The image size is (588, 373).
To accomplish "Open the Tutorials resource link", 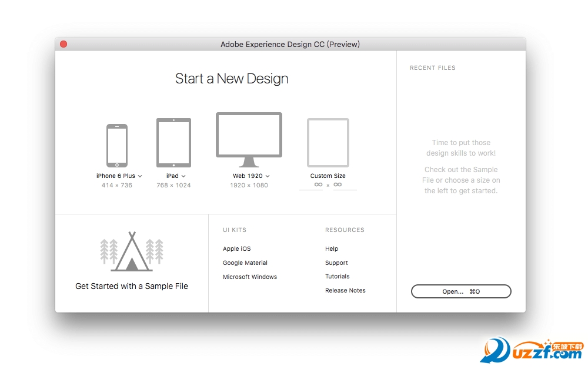I will (337, 277).
